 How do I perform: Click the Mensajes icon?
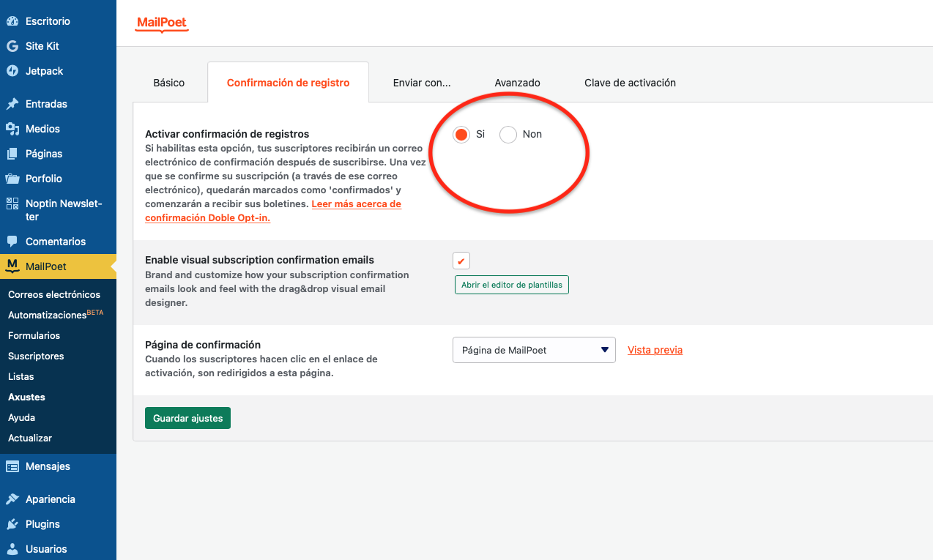click(12, 466)
